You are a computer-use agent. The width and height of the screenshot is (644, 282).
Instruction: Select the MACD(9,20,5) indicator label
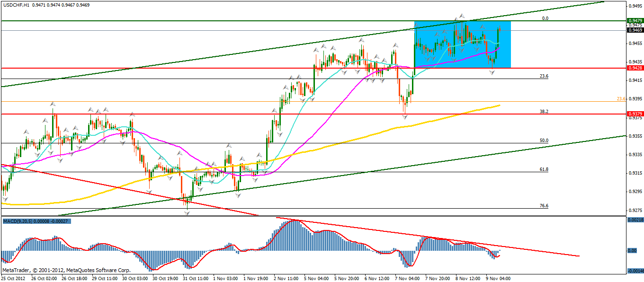pyautogui.click(x=20, y=221)
